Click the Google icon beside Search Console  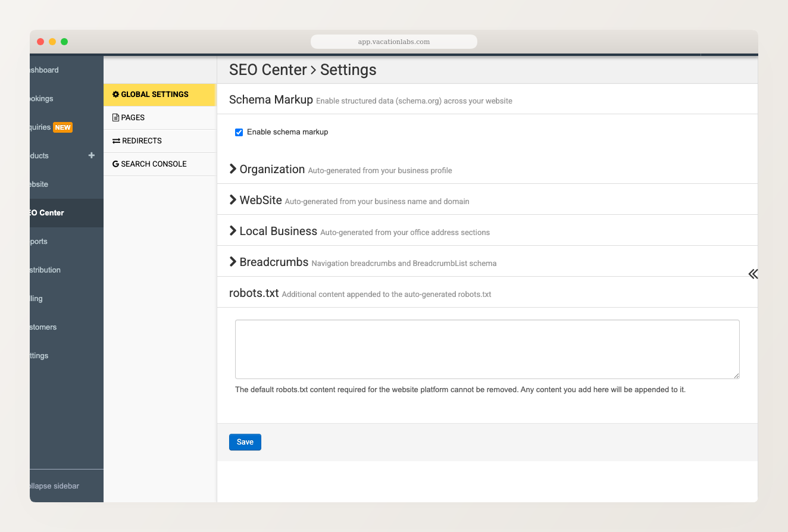(115, 164)
